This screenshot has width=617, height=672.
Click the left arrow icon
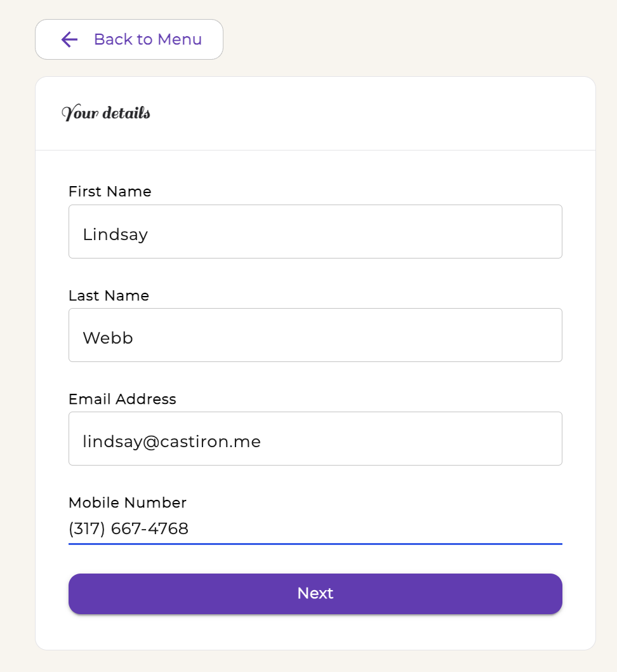point(69,39)
